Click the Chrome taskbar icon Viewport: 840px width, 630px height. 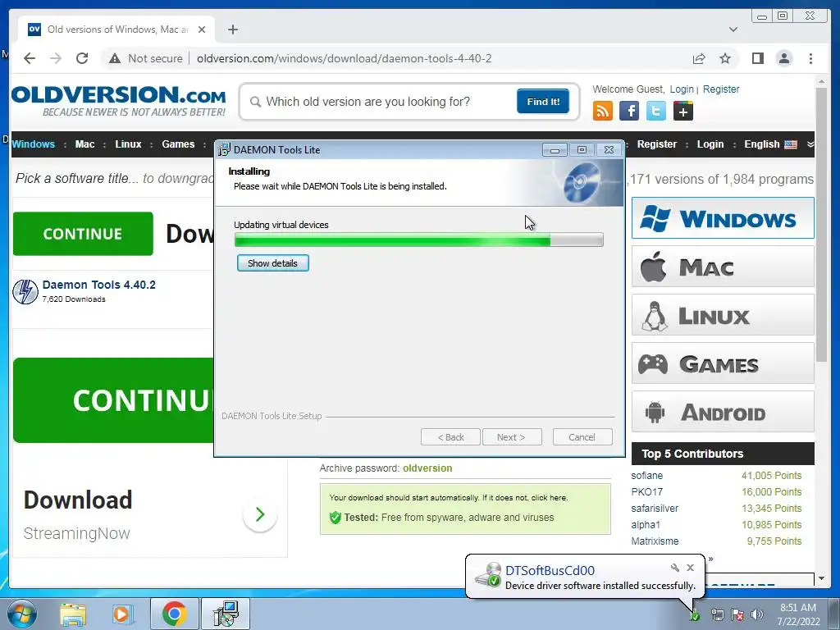click(x=174, y=614)
